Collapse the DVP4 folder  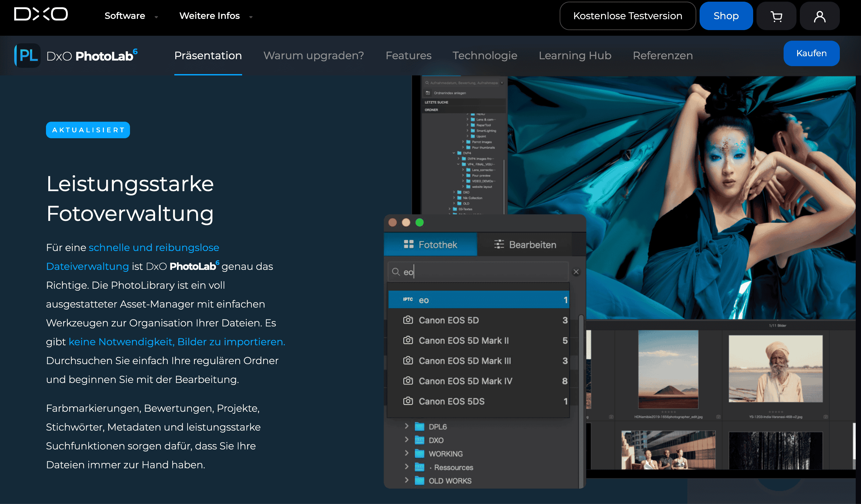tap(454, 153)
